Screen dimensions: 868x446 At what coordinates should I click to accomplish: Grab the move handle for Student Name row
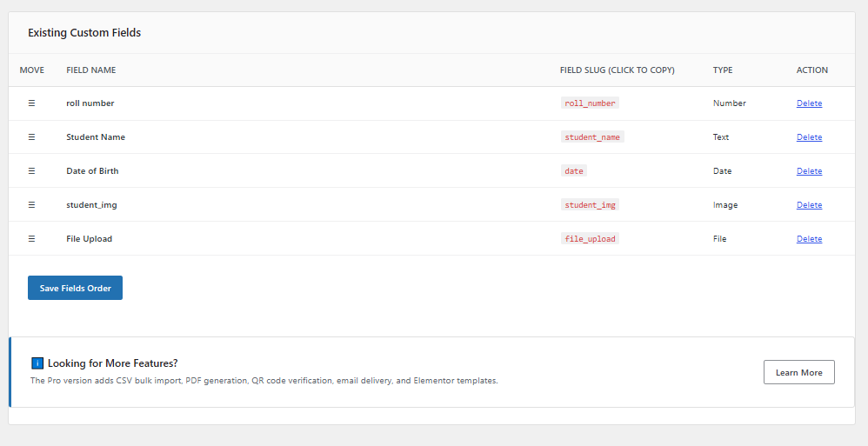coord(31,136)
